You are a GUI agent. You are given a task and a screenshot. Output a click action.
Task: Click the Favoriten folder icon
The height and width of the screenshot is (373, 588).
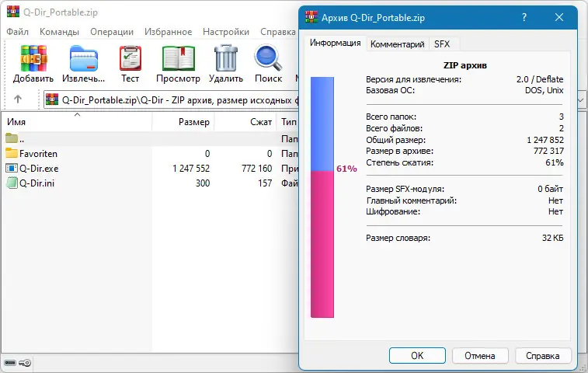pos(12,153)
